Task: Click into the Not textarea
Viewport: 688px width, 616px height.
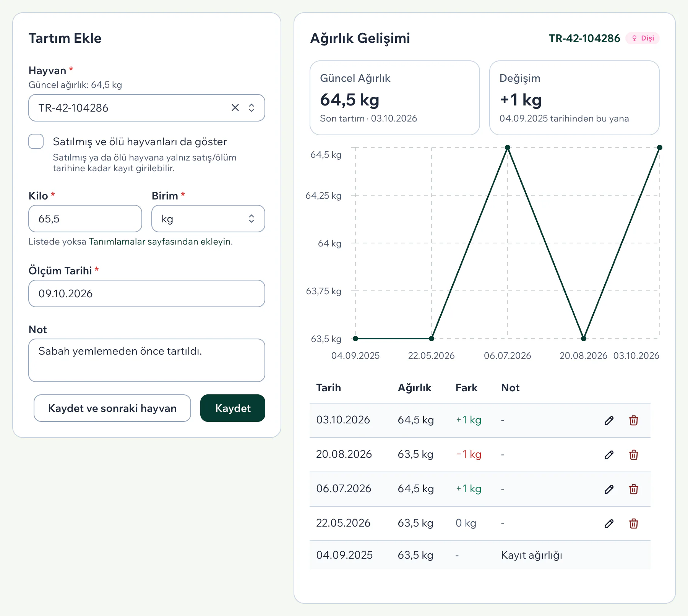Action: click(x=147, y=360)
